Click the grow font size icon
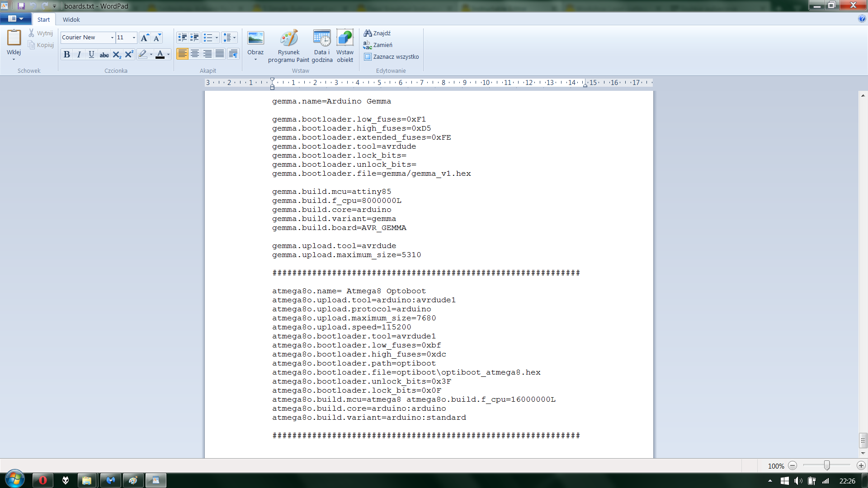Viewport: 868px width, 488px height. point(145,38)
